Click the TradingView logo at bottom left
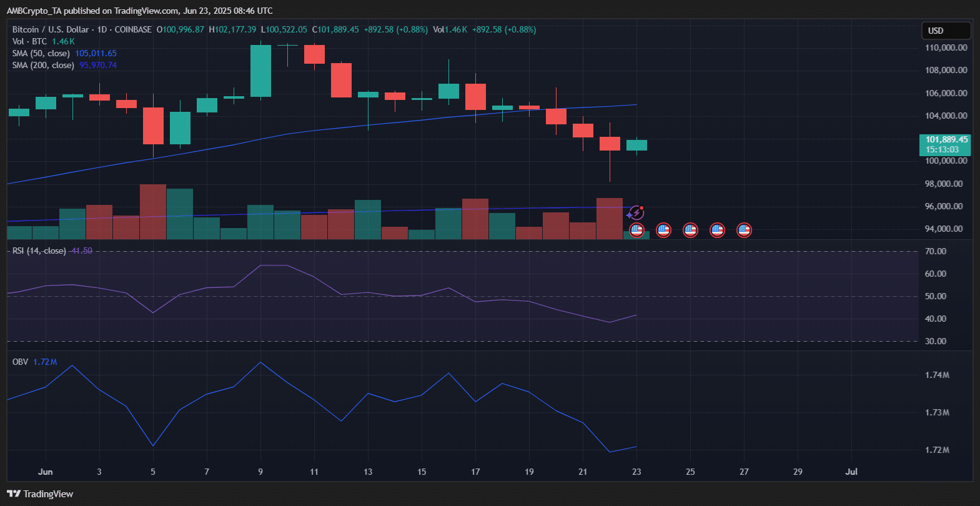 [x=40, y=494]
